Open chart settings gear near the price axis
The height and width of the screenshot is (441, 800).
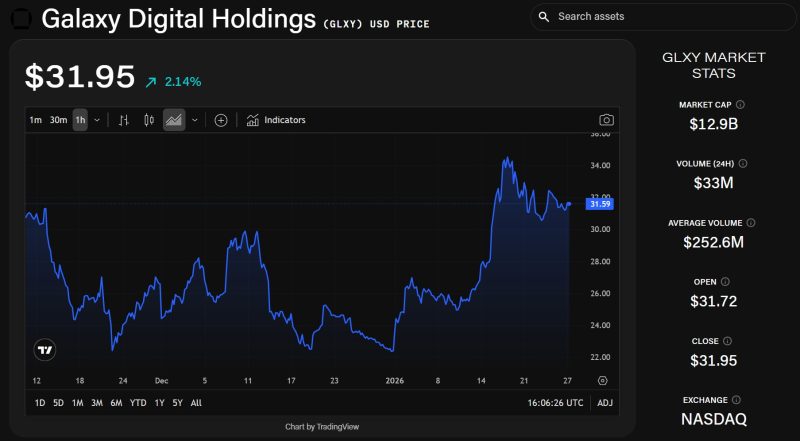coord(602,381)
